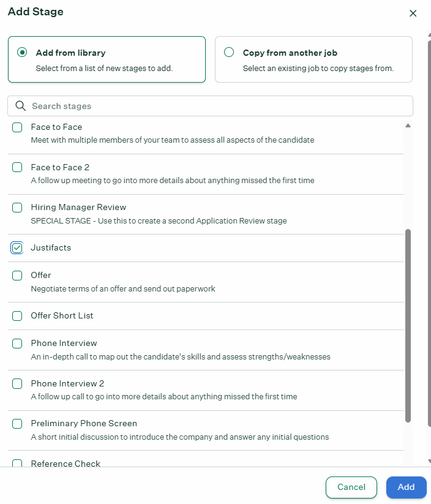Click the Cancel button

tap(351, 487)
